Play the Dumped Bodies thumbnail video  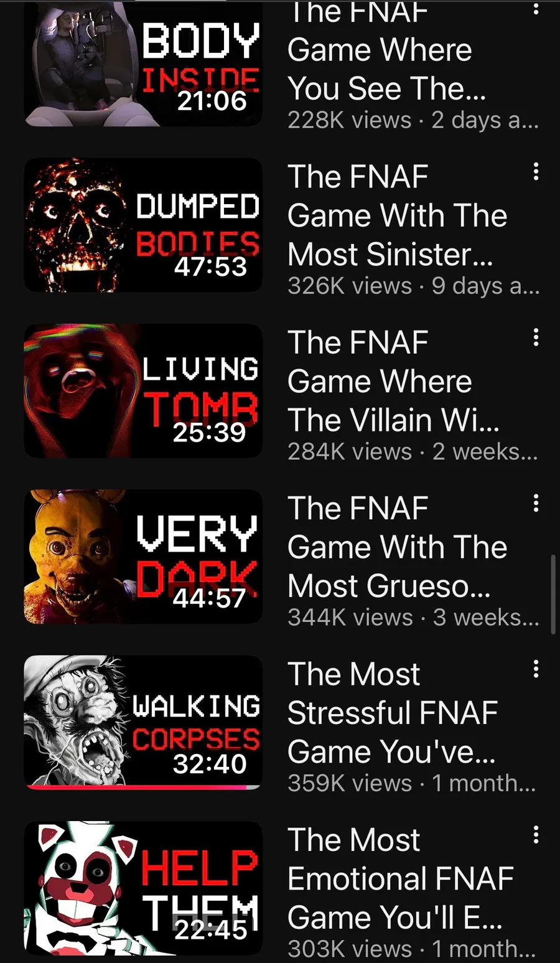click(143, 225)
